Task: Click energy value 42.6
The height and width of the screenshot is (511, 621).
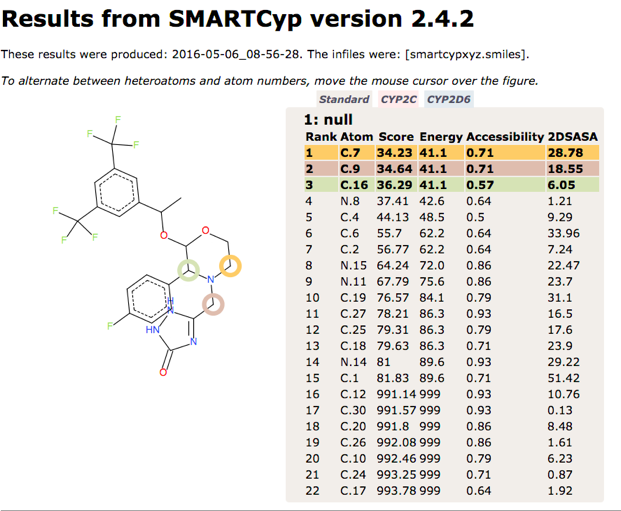Action: (432, 201)
